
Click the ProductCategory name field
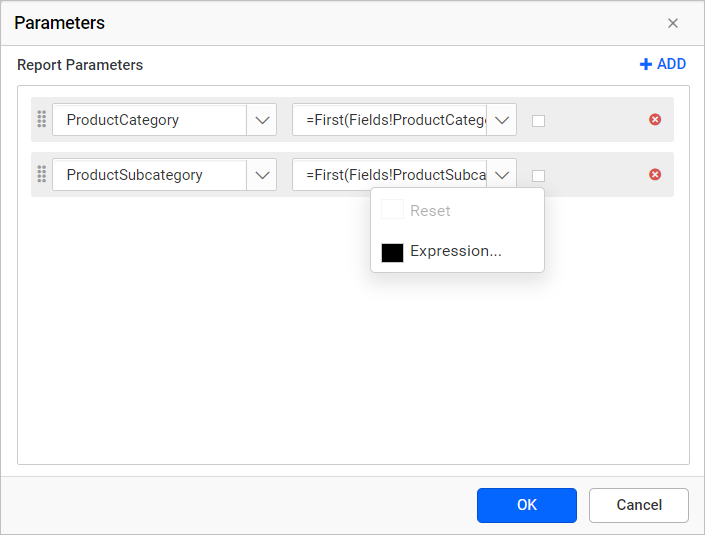(150, 120)
